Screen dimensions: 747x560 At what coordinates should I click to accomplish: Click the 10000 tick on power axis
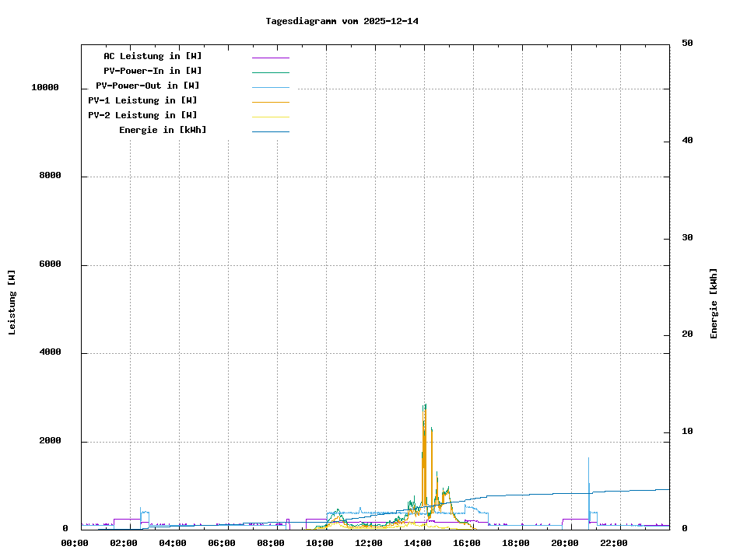[45, 88]
